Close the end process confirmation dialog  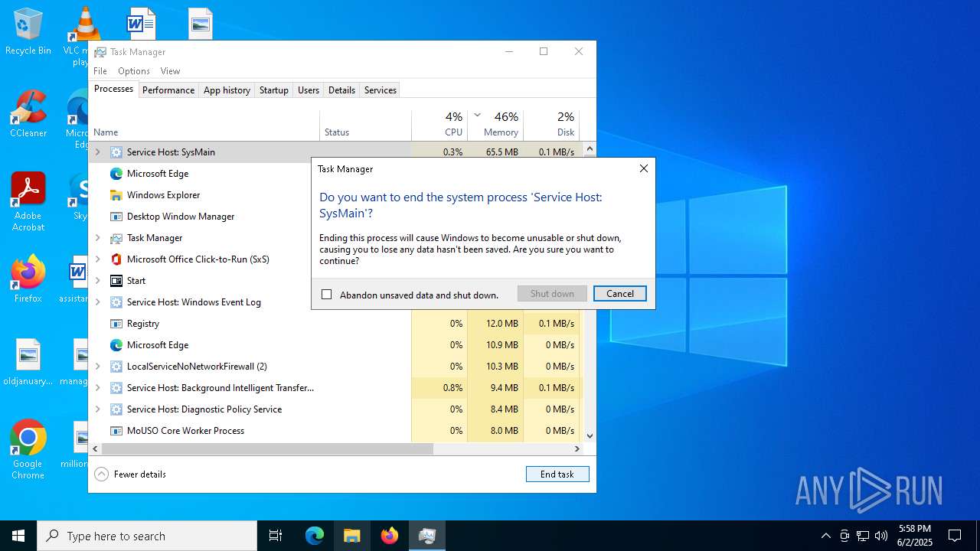tap(644, 168)
